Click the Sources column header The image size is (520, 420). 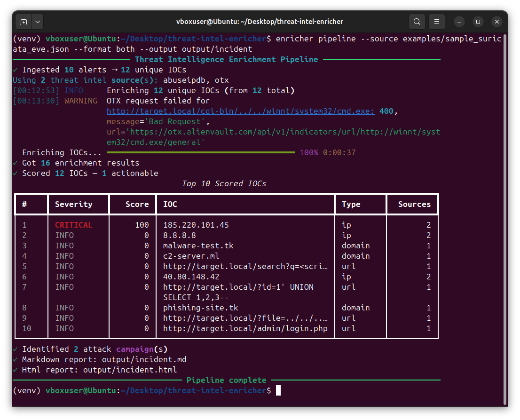[414, 205]
